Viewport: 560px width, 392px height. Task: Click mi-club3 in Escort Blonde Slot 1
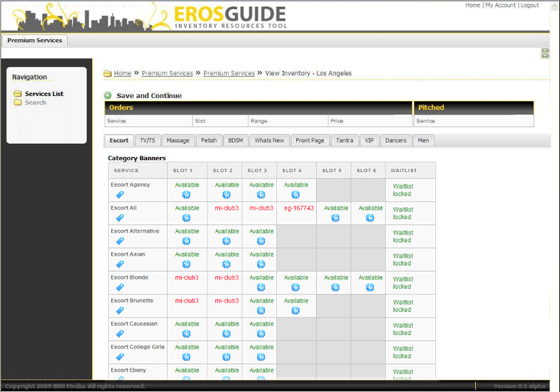click(x=186, y=277)
